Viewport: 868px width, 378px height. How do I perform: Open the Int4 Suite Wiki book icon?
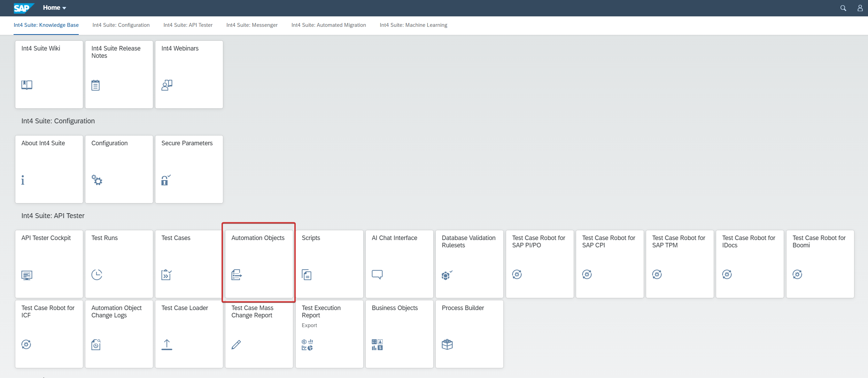pos(27,85)
